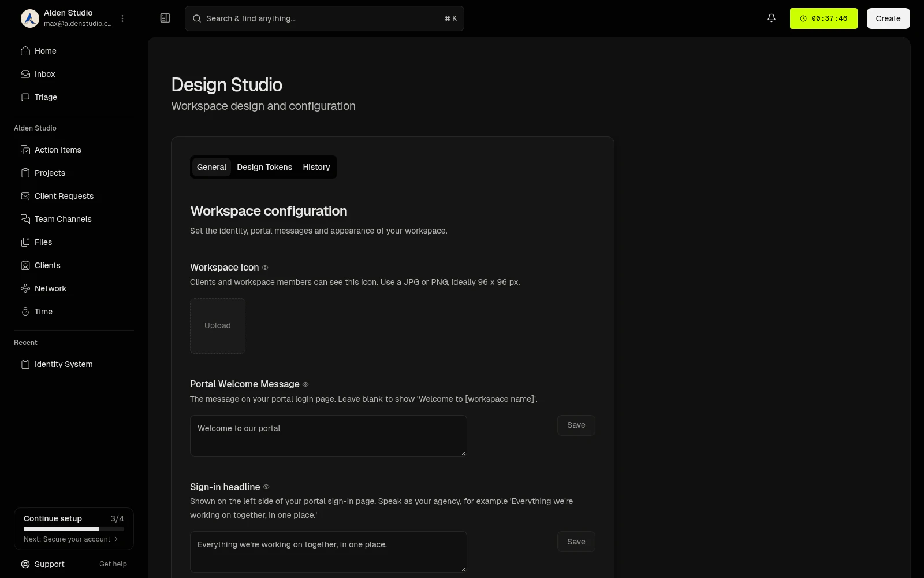Upload a workspace icon
Image resolution: width=924 pixels, height=578 pixels.
click(x=218, y=326)
